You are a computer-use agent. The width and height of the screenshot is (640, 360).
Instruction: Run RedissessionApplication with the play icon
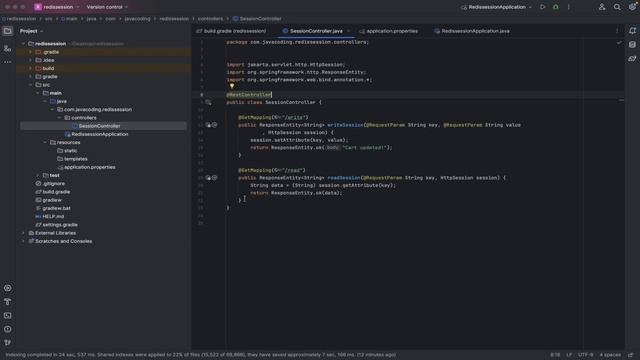(x=542, y=7)
